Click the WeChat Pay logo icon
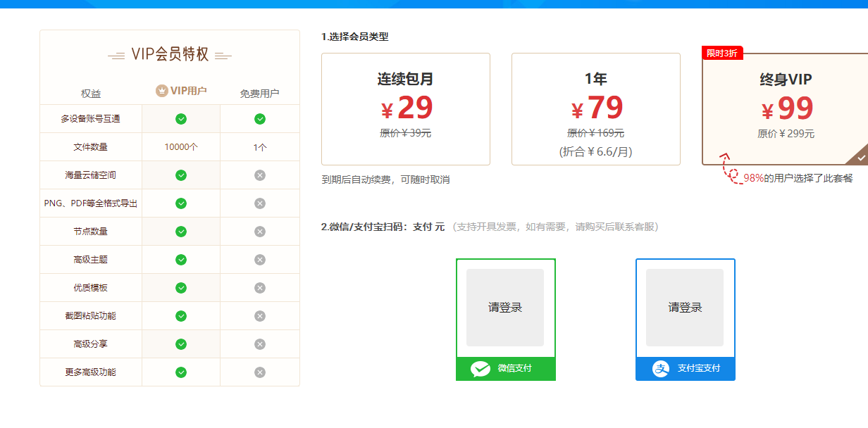 click(480, 368)
